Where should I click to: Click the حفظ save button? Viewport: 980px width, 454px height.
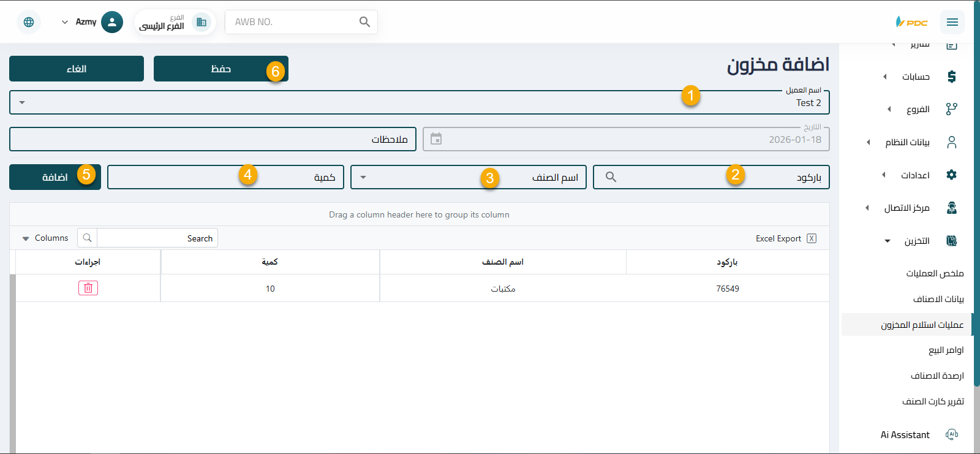(221, 69)
